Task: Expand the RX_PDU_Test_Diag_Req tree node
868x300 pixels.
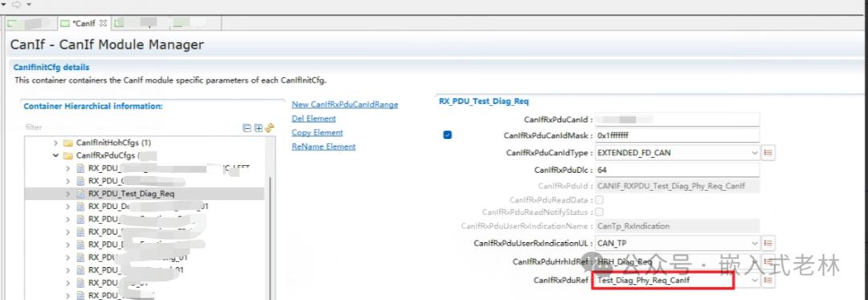Action: [x=68, y=194]
